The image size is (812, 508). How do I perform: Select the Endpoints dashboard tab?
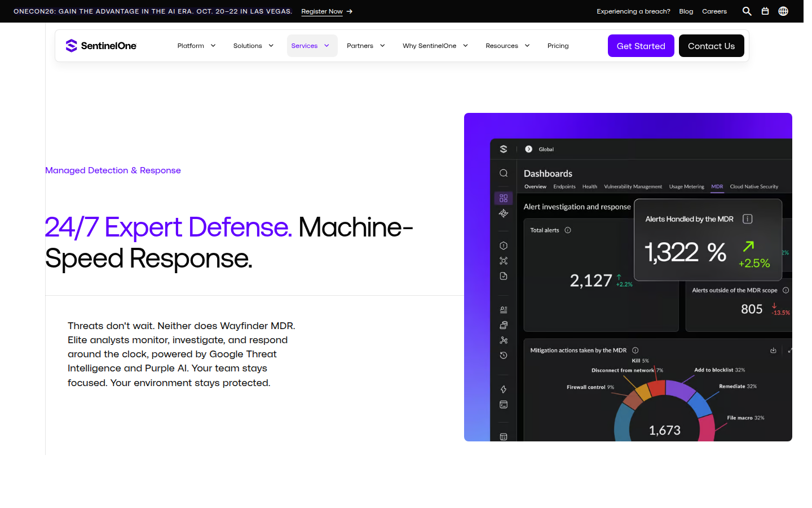click(564, 187)
